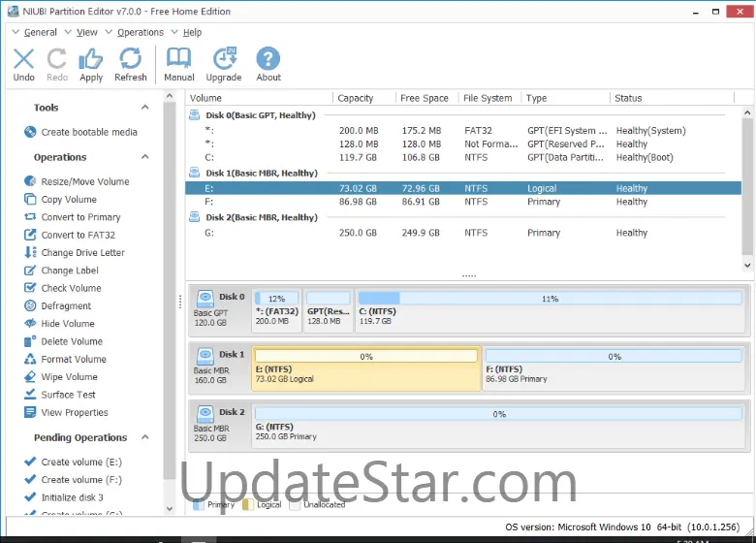Open the Help menu

click(x=192, y=32)
